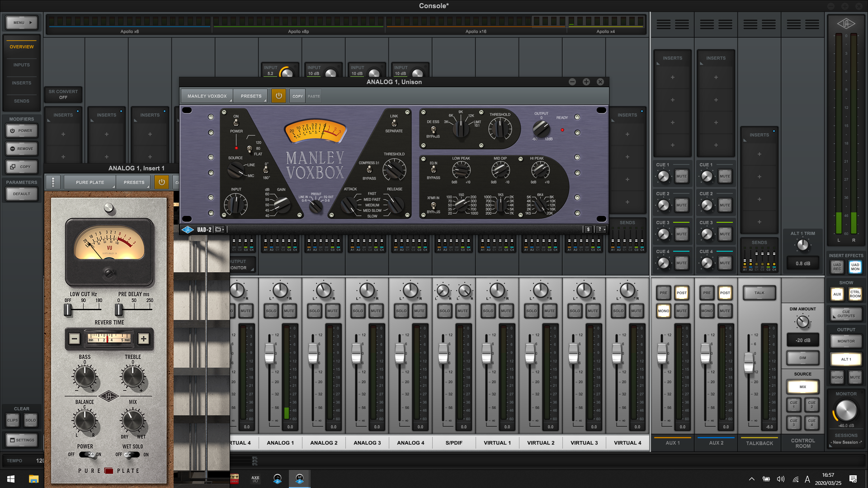Enable DIM in control room
Image resolution: width=868 pixels, height=488 pixels.
[x=802, y=358]
